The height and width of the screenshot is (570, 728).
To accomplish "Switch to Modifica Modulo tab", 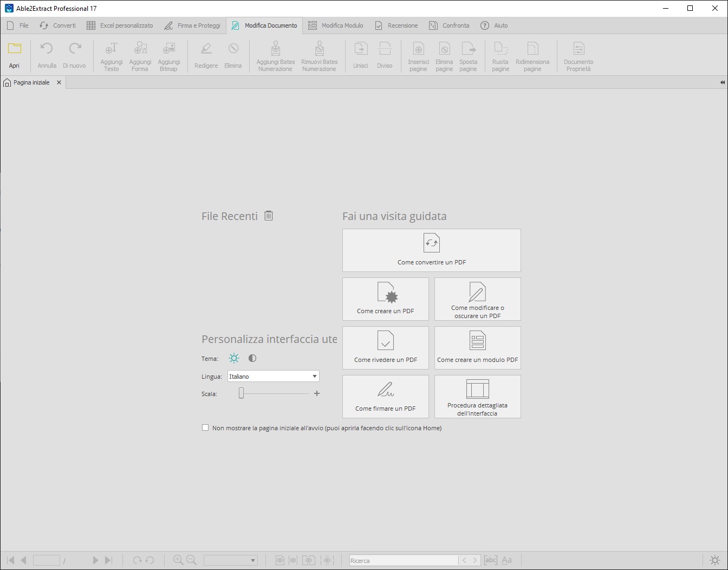I will 336,25.
